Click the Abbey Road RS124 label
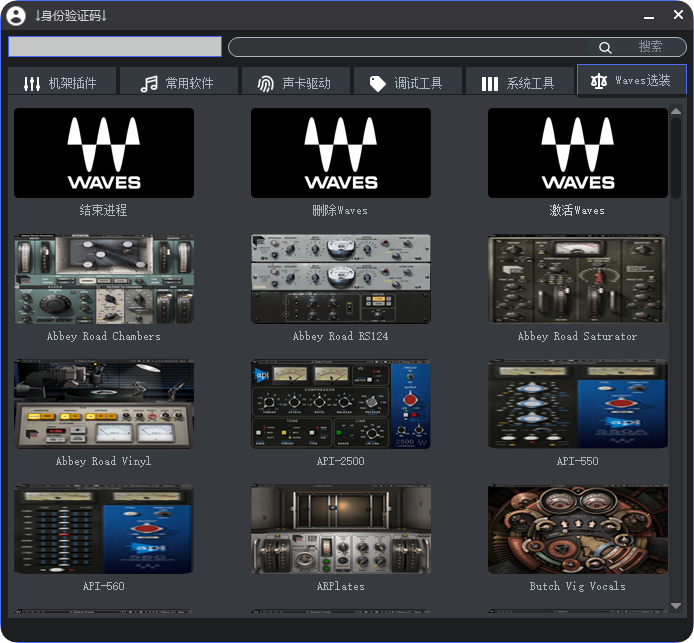Image resolution: width=694 pixels, height=643 pixels. pyautogui.click(x=340, y=336)
